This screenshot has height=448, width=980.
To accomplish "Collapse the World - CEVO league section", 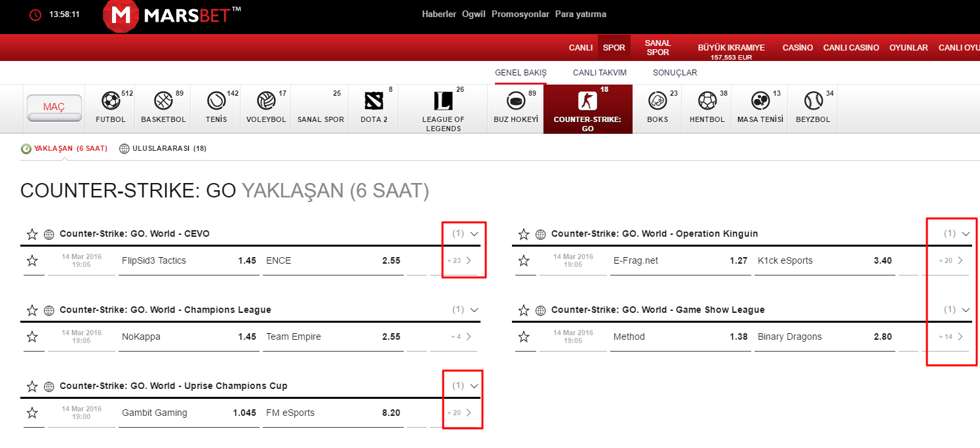I will click(x=475, y=234).
